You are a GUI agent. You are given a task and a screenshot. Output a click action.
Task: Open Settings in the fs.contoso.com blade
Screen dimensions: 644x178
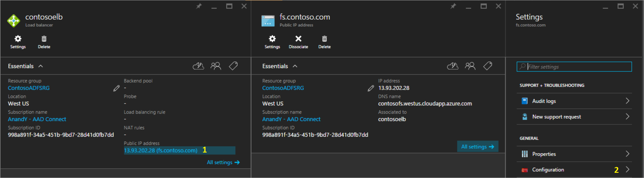coord(272,42)
